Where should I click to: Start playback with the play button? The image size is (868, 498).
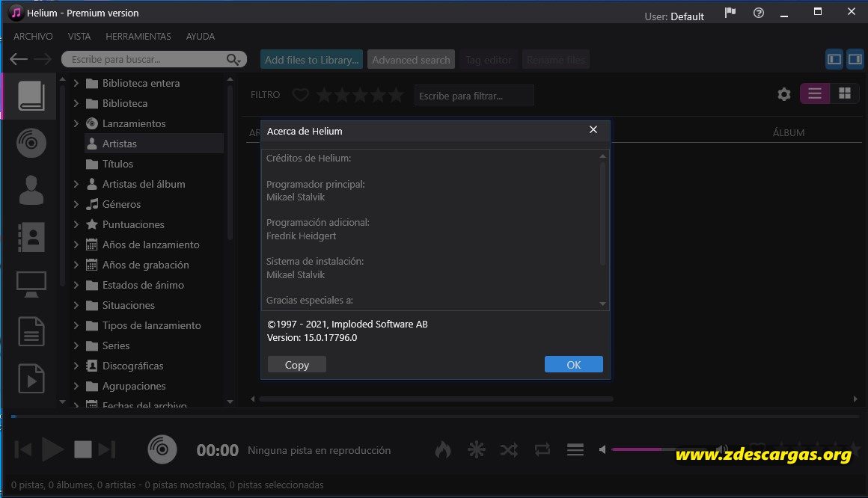point(52,449)
